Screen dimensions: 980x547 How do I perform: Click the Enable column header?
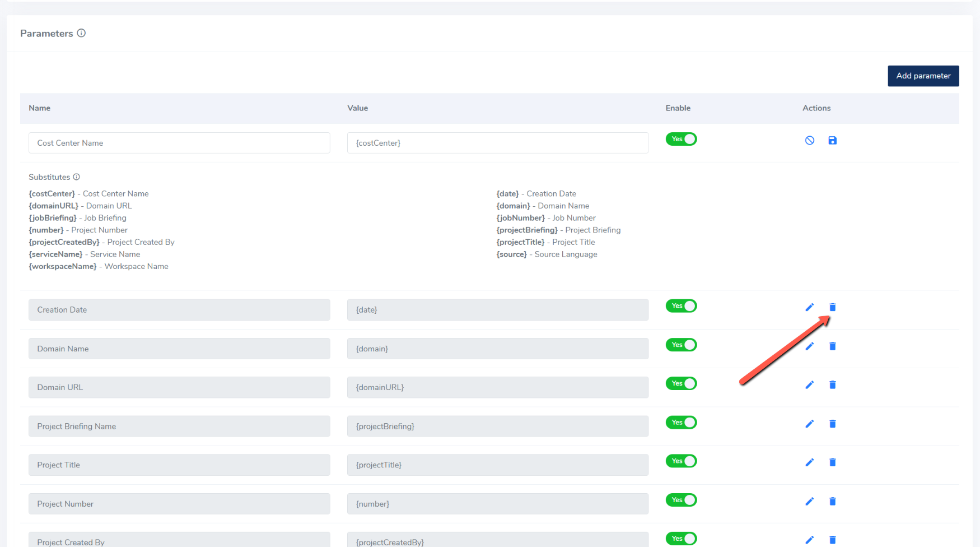click(678, 108)
